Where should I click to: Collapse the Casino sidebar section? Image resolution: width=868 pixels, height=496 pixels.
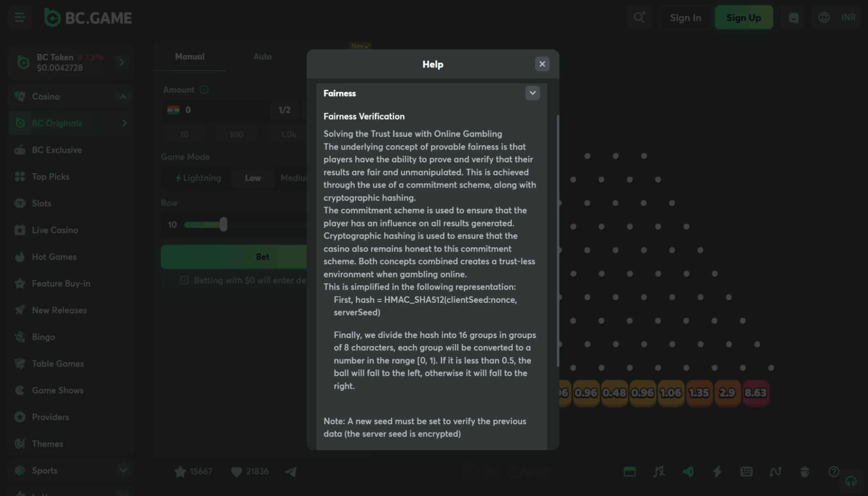(123, 96)
